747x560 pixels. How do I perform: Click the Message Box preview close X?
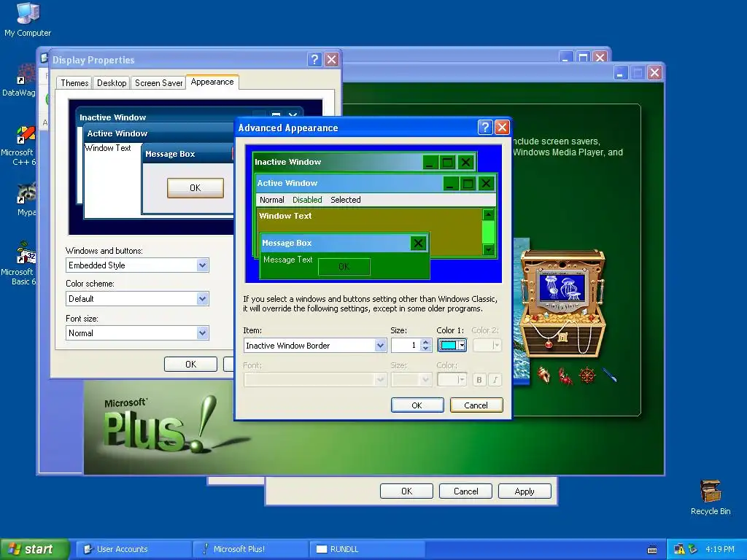[418, 244]
